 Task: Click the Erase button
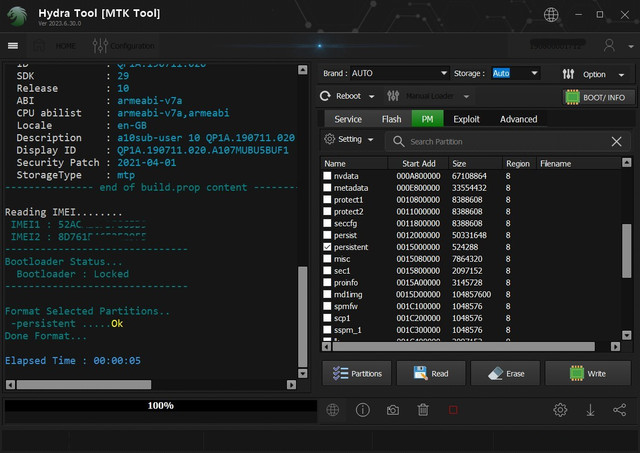tap(505, 373)
